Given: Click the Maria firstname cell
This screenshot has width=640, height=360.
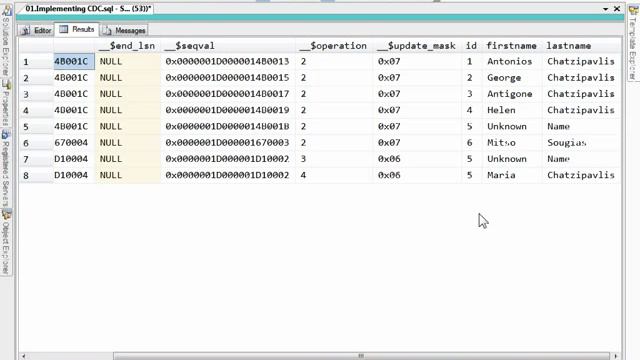Looking at the screenshot, I should point(511,176).
